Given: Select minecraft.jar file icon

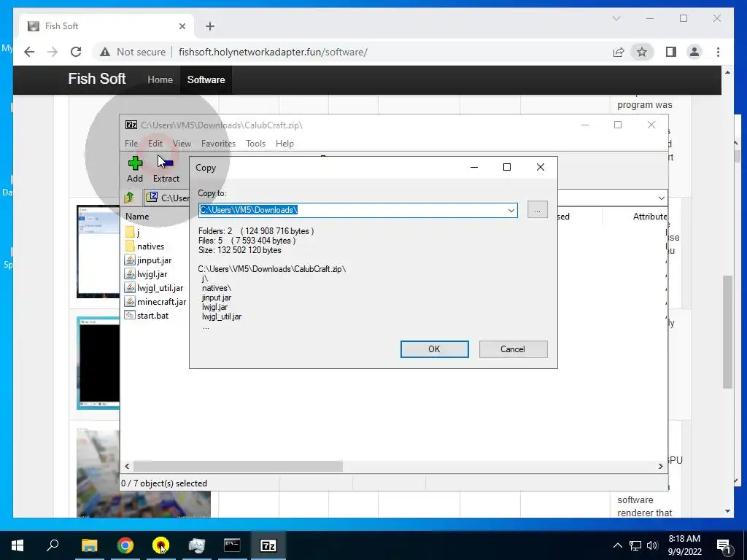Looking at the screenshot, I should coord(130,301).
